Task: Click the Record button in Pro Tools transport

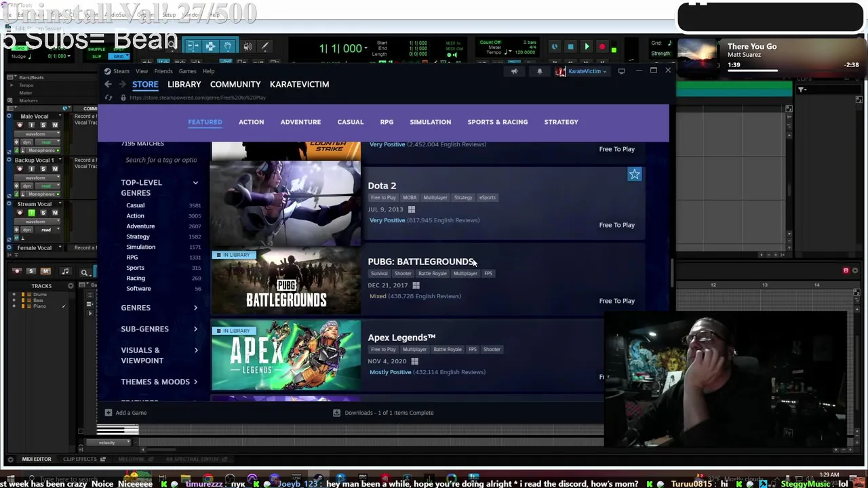Action: point(602,47)
